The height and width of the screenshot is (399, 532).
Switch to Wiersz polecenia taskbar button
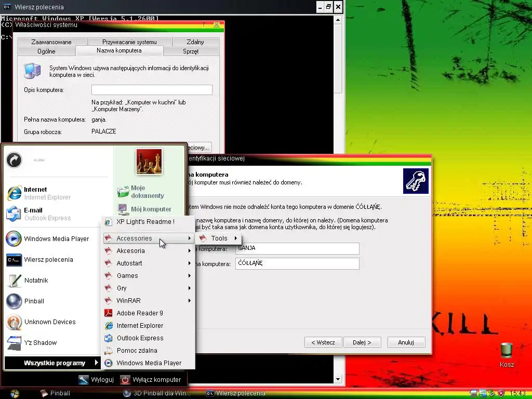[236, 393]
